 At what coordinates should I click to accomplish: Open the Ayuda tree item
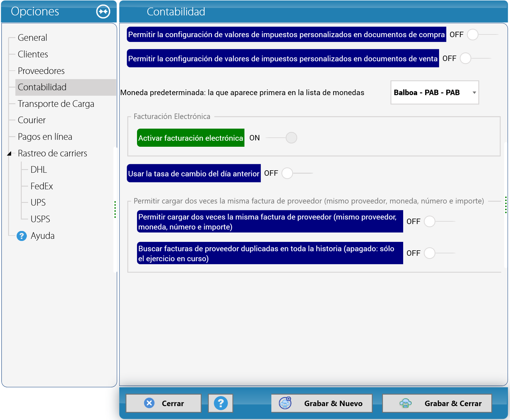(43, 236)
